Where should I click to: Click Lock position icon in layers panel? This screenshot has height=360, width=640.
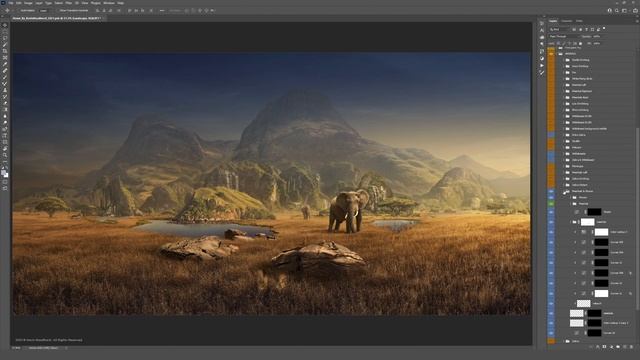pos(570,43)
